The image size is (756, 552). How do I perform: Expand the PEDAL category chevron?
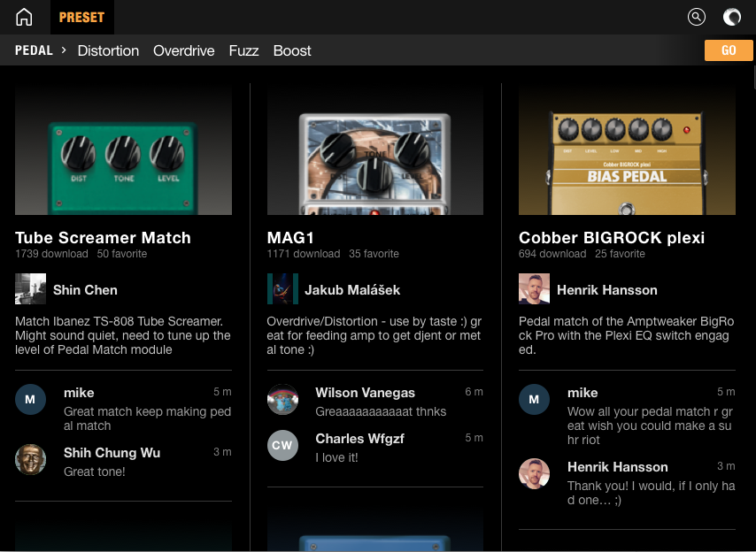[64, 50]
